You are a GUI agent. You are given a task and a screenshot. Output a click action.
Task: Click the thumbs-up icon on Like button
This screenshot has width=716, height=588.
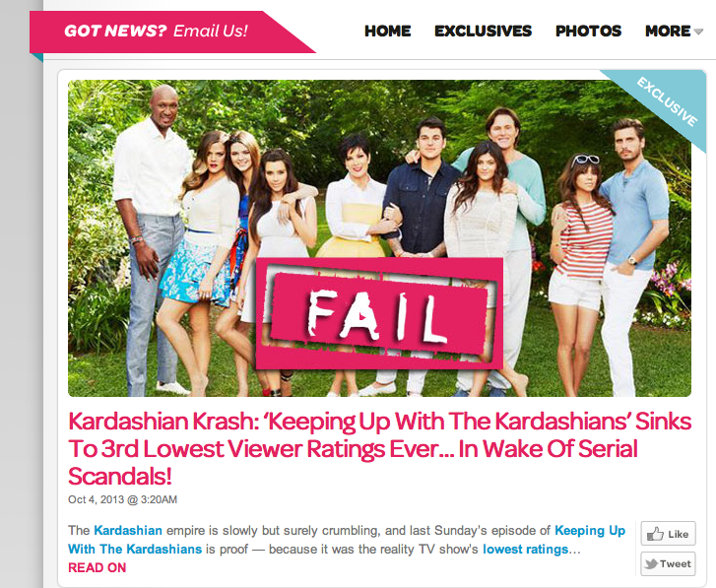[655, 534]
